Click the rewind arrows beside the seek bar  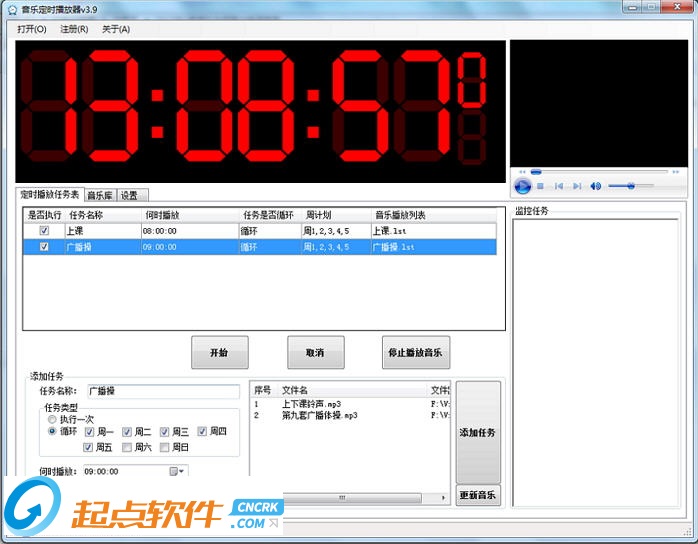coord(522,172)
